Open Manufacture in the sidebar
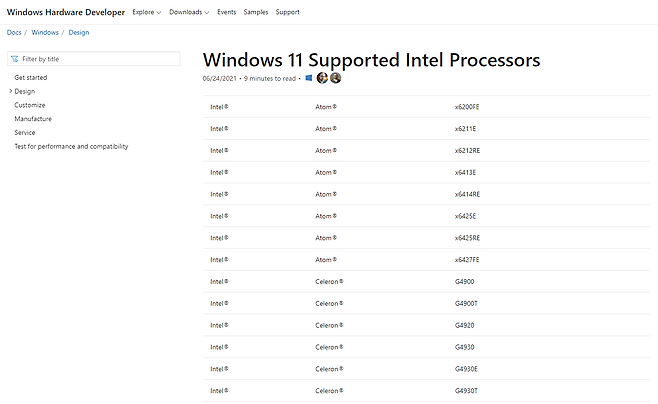 pyautogui.click(x=33, y=119)
